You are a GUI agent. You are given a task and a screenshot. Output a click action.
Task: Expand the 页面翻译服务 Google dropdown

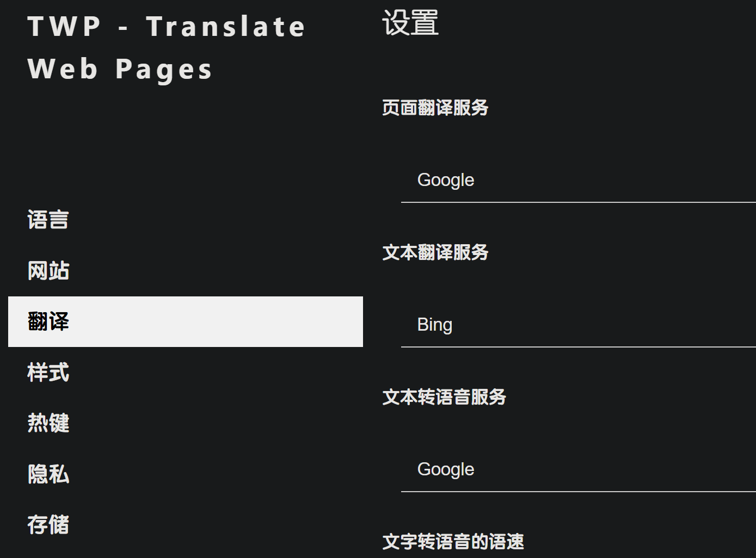point(577,181)
